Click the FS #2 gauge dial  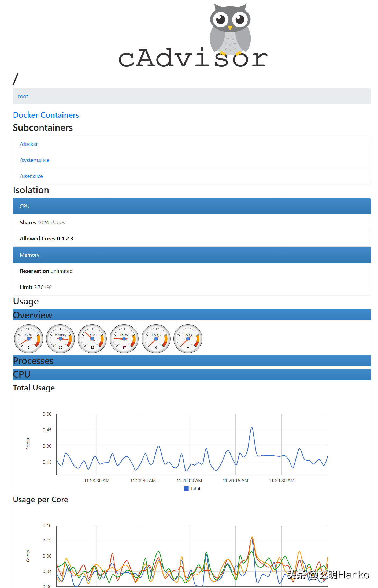[x=124, y=339]
